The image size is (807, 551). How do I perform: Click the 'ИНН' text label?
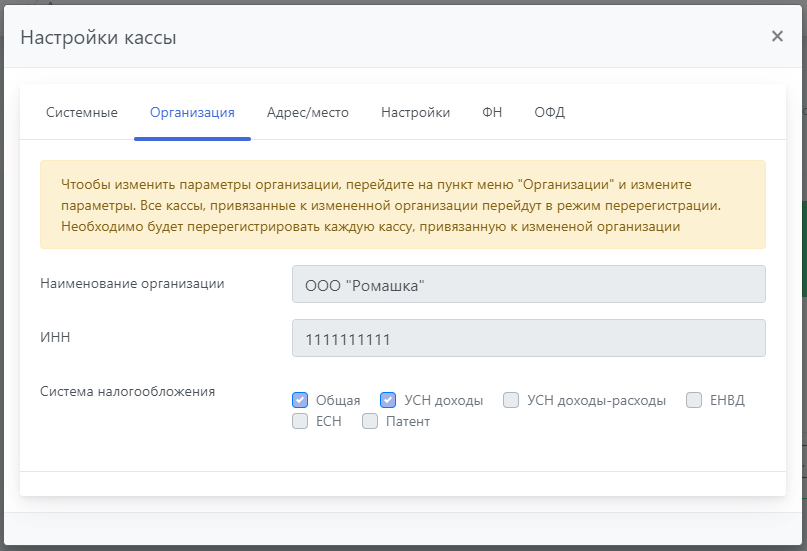(55, 337)
